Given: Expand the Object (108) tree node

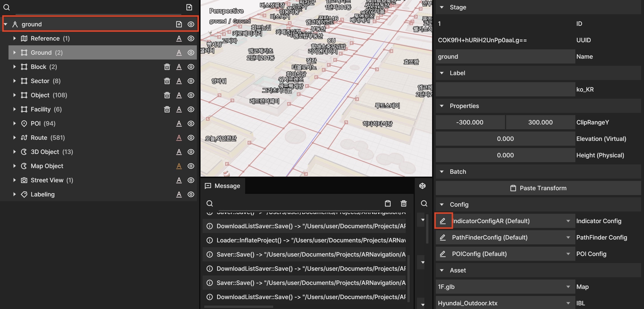Looking at the screenshot, I should coord(14,95).
